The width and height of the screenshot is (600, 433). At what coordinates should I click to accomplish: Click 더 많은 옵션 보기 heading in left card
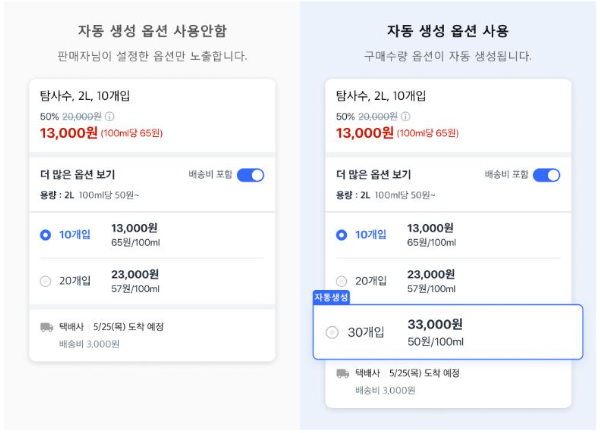pyautogui.click(x=77, y=175)
